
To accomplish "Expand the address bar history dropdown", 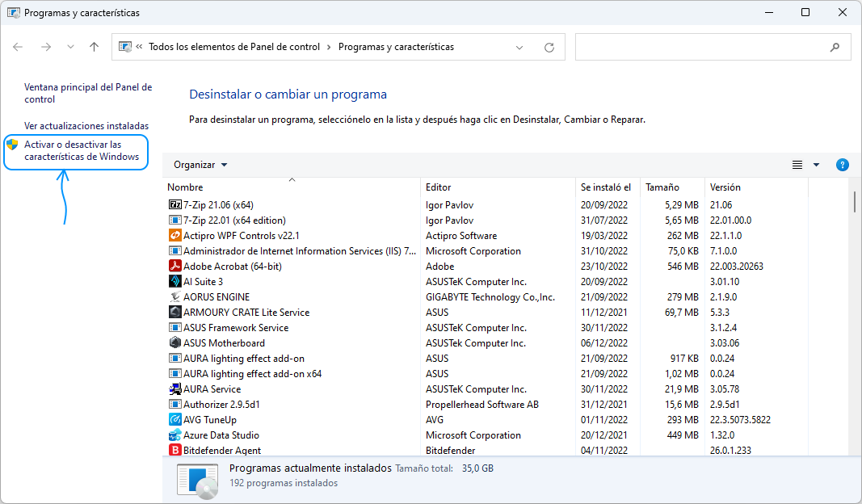I will point(519,48).
